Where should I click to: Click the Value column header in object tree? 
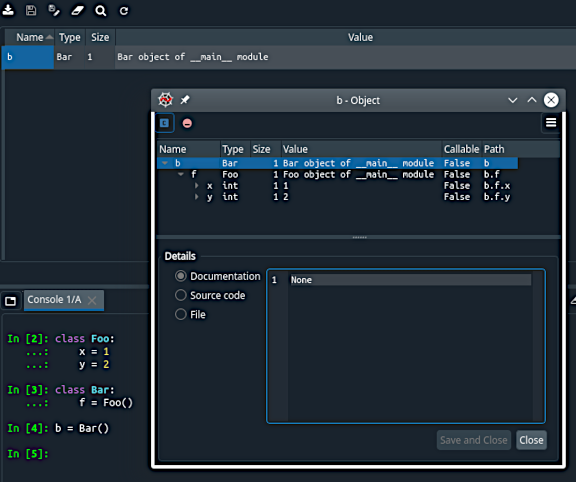coord(361,149)
